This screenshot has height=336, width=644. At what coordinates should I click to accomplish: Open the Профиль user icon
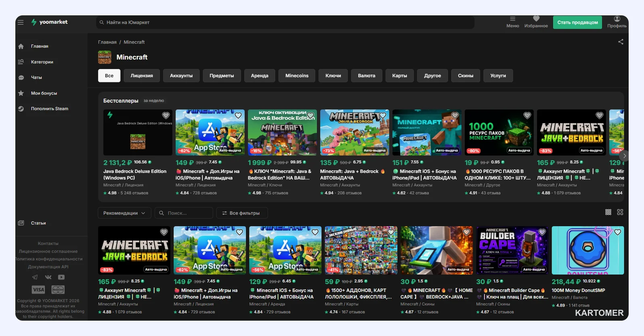(x=617, y=22)
